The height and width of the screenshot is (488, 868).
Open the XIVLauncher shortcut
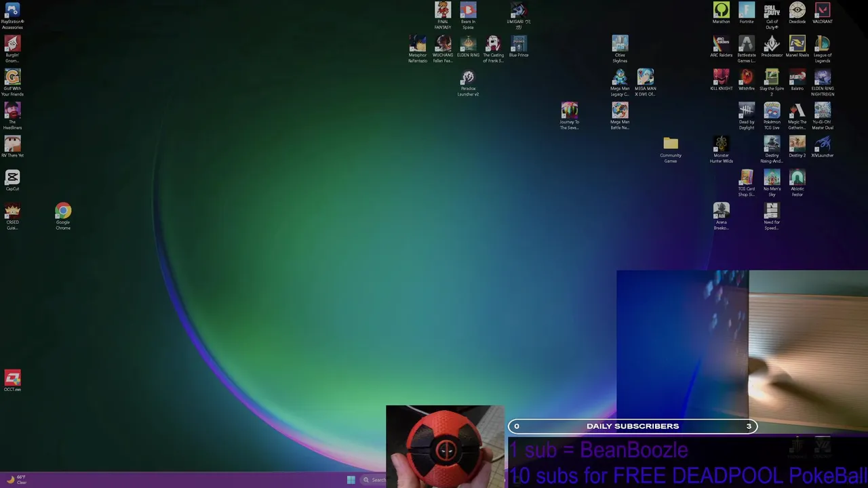(x=823, y=147)
